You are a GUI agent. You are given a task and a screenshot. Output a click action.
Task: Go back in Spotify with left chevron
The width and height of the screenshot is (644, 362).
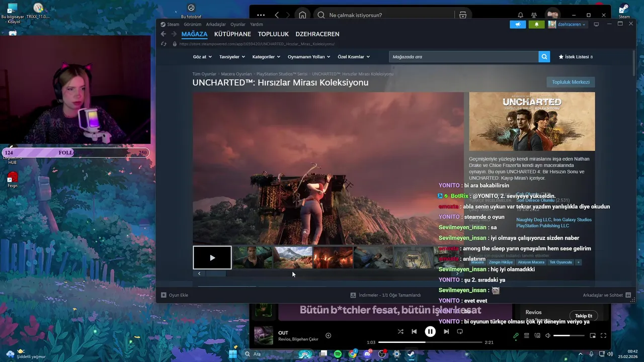(277, 15)
